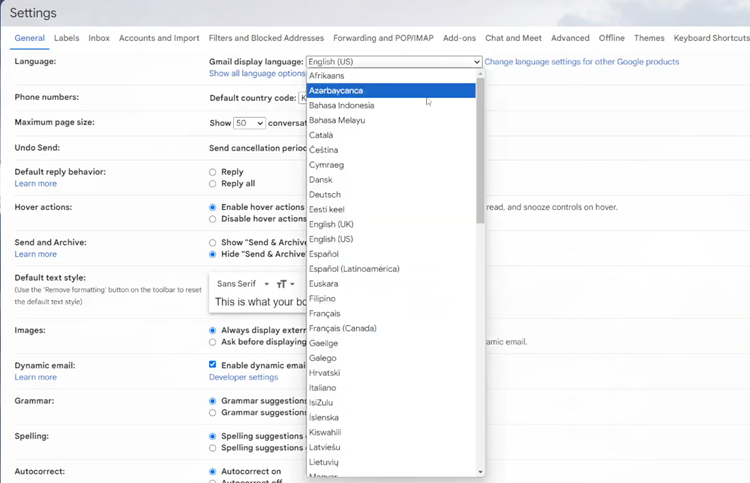Viewport: 750px width, 483px height.
Task: Choose Íslenska from the language list
Action: [391, 417]
